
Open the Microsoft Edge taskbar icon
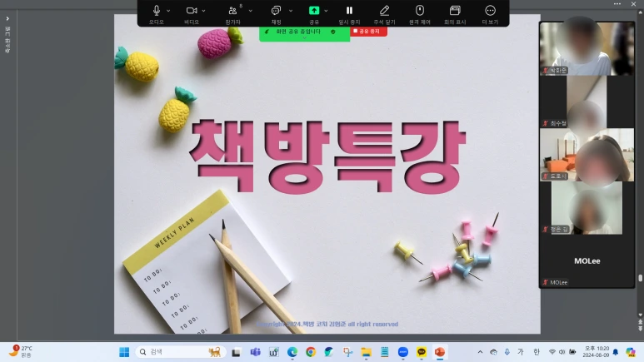(292, 352)
